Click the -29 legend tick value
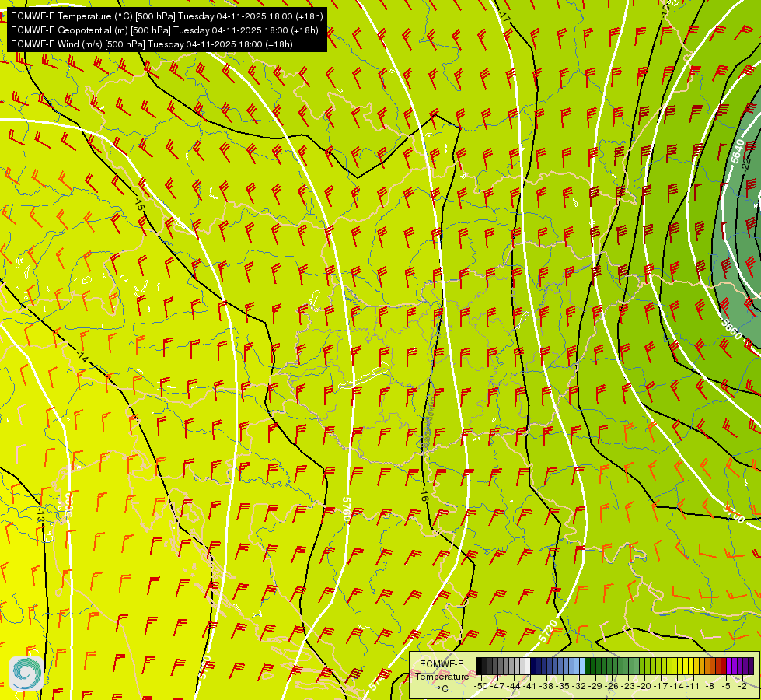 (595, 687)
